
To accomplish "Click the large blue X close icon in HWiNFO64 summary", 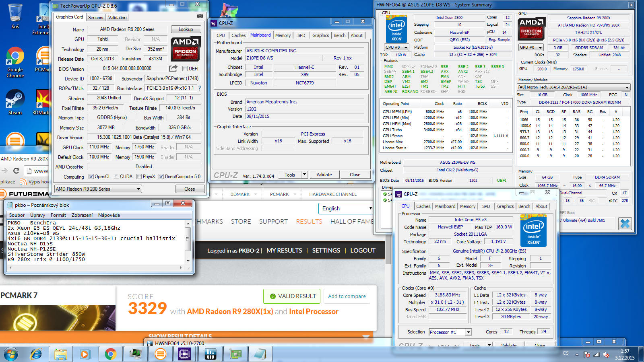I will pos(625,224).
